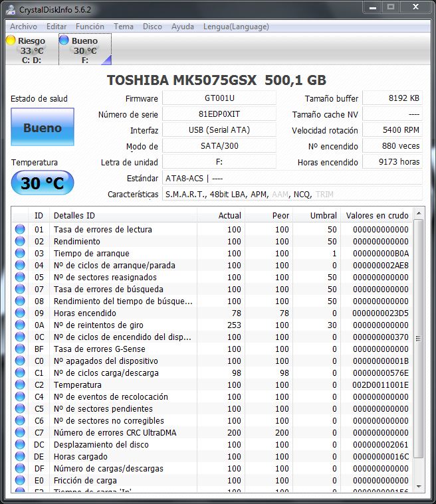Screen dimensions: 436x504
Task: Click the rotation speed value 5400 RPM
Action: click(392, 130)
